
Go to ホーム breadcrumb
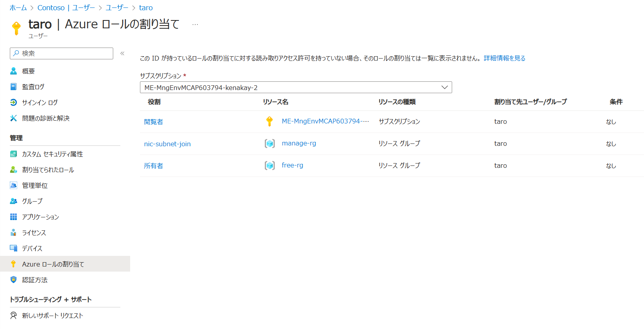click(x=18, y=7)
